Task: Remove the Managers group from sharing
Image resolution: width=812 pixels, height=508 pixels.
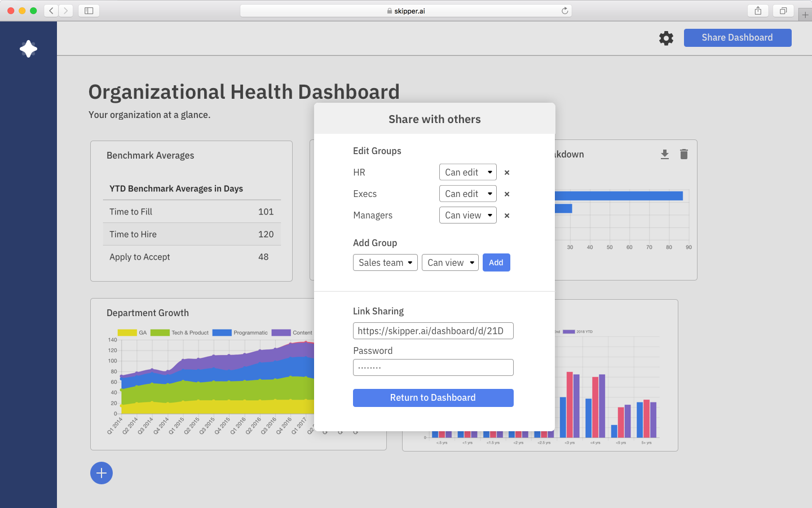Action: [507, 216]
